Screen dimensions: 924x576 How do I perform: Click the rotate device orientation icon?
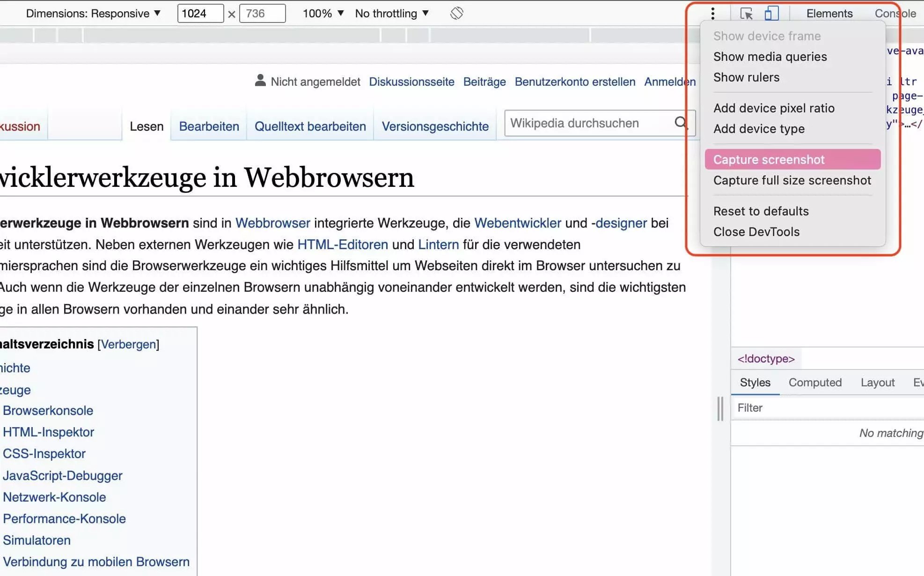[x=456, y=14]
